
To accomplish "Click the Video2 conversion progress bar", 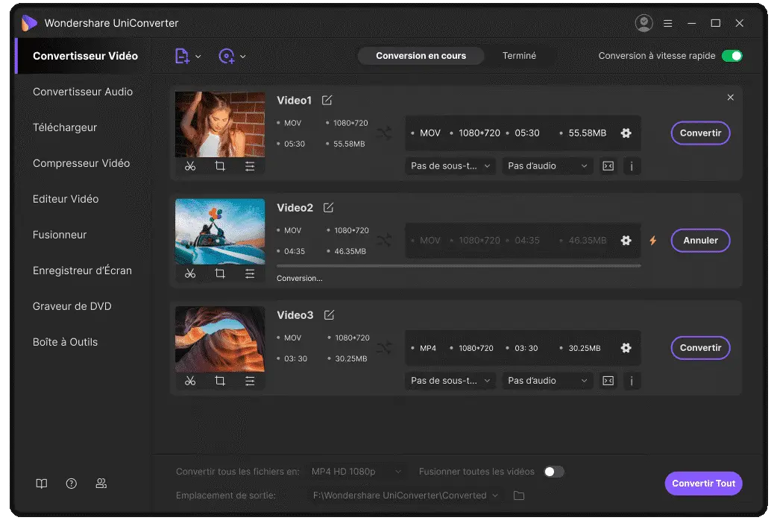I will coord(459,266).
